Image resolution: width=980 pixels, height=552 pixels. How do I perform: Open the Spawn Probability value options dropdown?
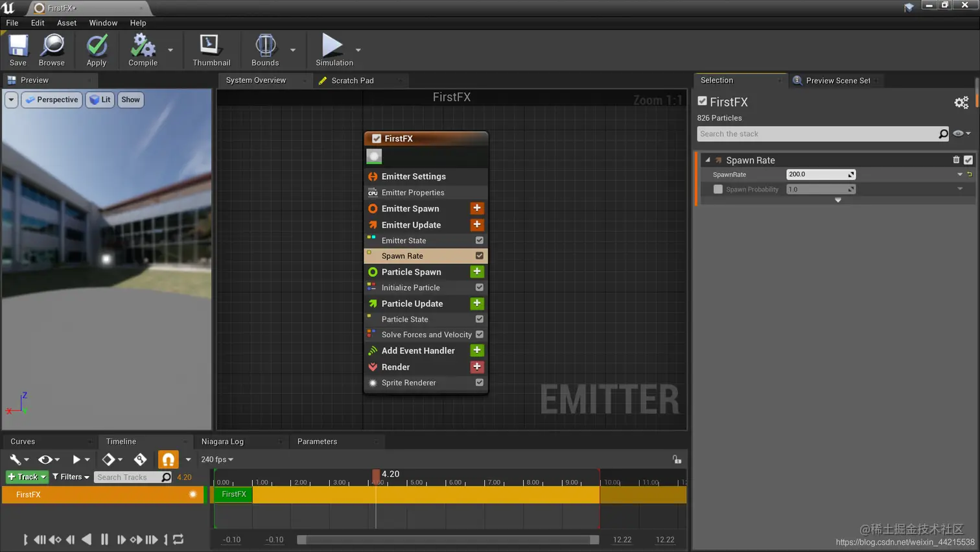pos(960,189)
